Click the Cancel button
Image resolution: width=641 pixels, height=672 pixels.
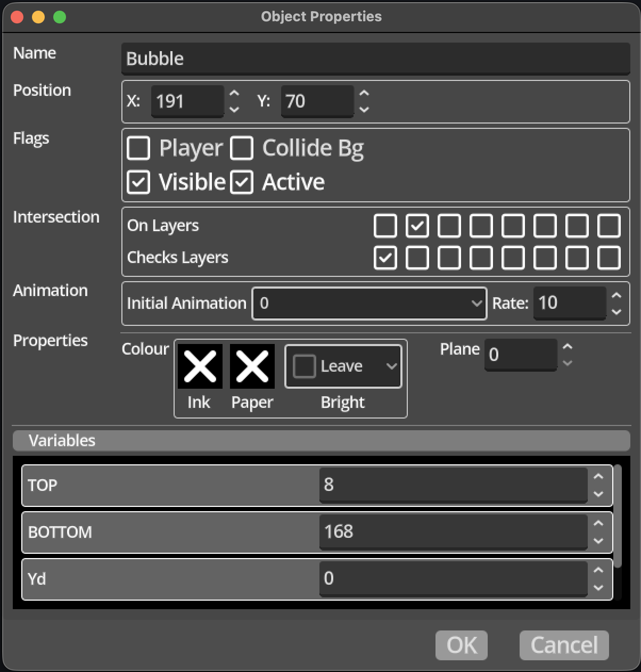click(563, 645)
